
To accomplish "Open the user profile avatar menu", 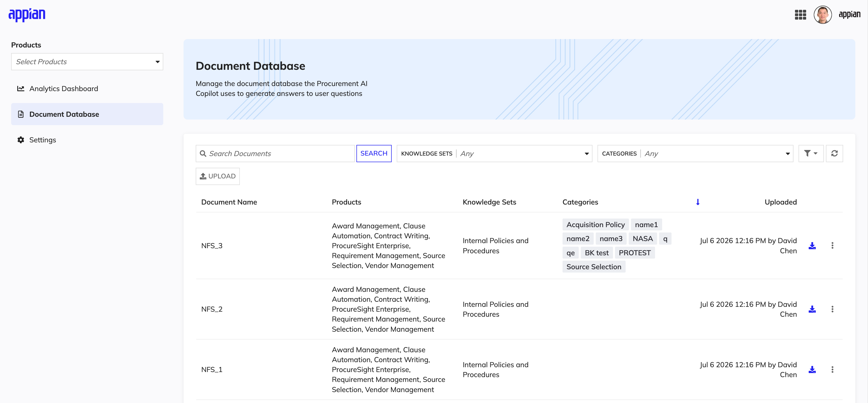I will [823, 14].
